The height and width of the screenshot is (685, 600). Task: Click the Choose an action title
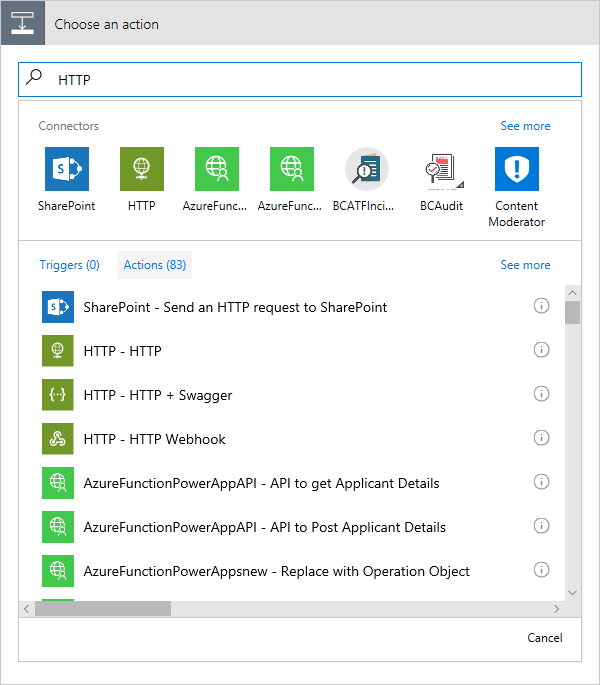107,24
